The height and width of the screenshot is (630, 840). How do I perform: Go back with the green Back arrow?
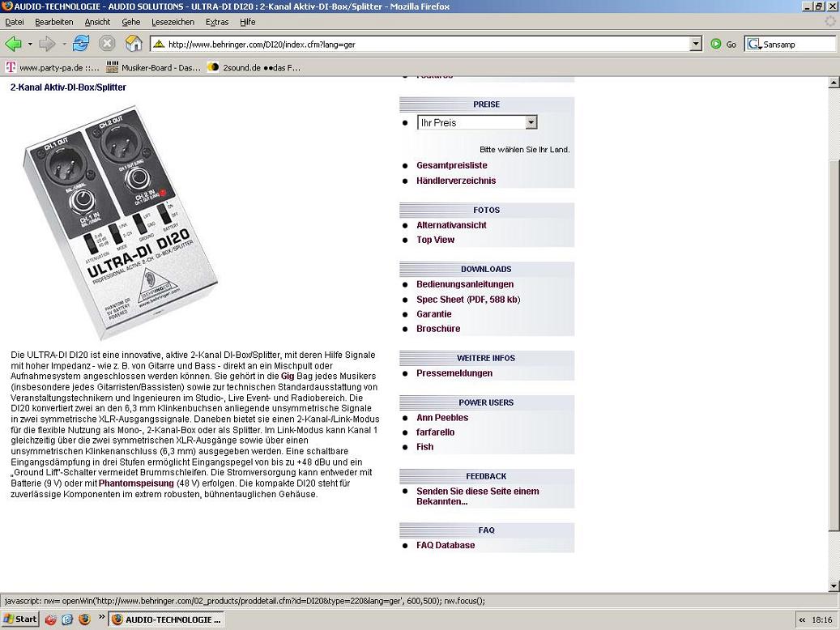[14, 44]
